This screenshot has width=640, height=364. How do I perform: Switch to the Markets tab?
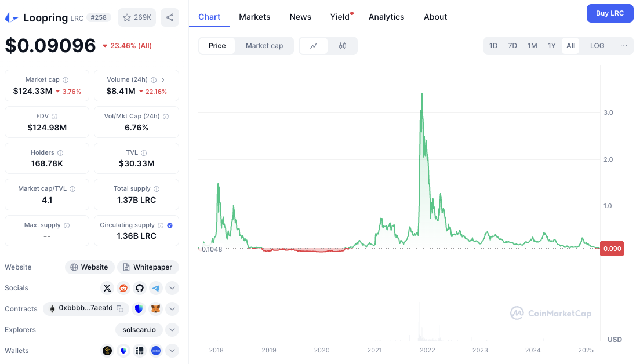(x=254, y=17)
